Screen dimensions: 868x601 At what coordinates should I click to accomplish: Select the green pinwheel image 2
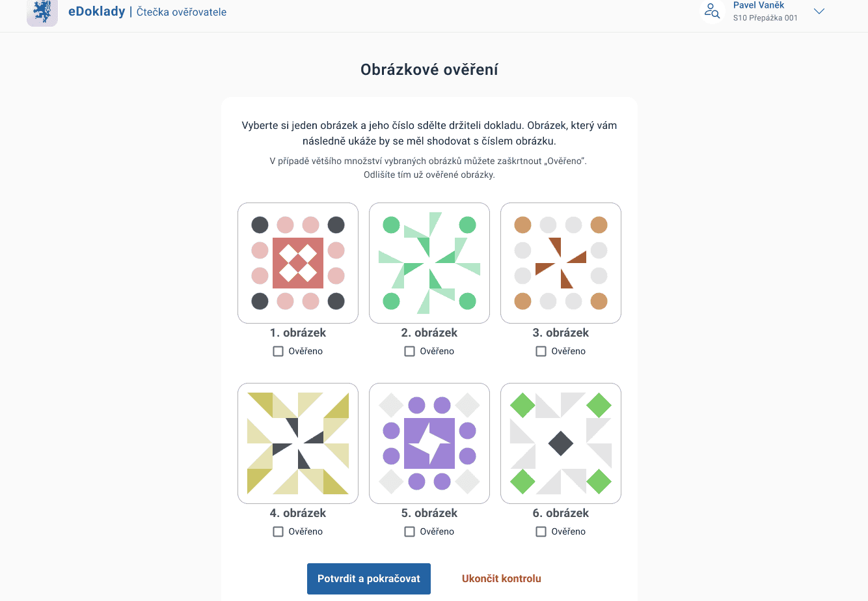point(429,263)
